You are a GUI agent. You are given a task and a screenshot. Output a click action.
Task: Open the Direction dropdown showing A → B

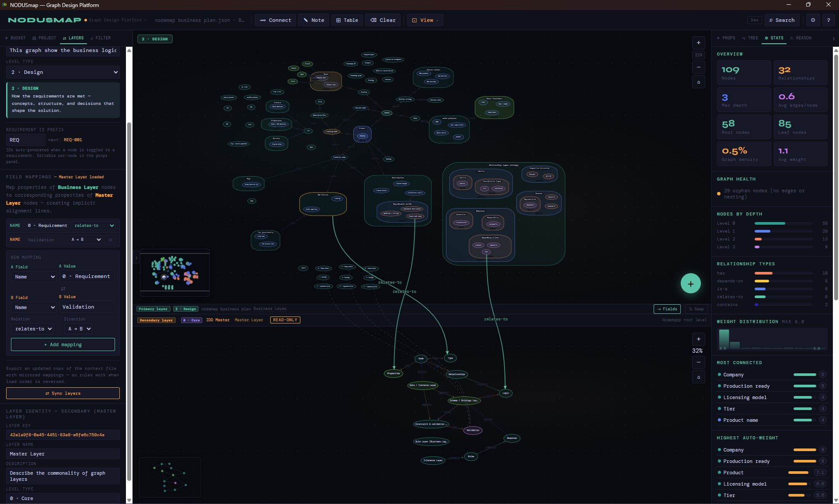pyautogui.click(x=79, y=329)
